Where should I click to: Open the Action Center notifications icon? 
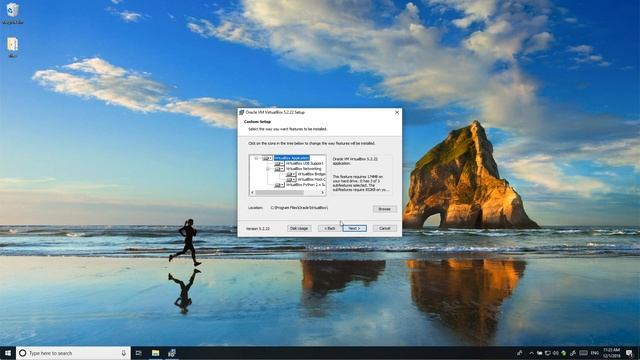click(x=629, y=353)
